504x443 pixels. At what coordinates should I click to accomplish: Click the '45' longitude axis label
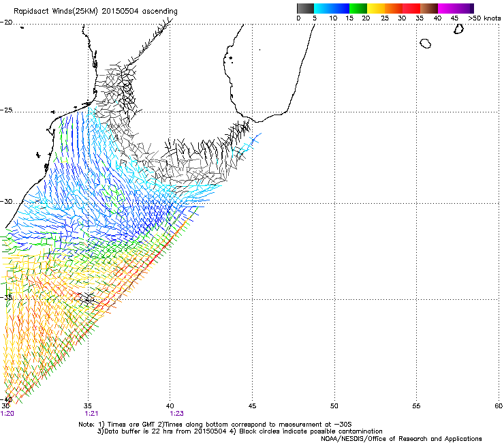click(252, 406)
